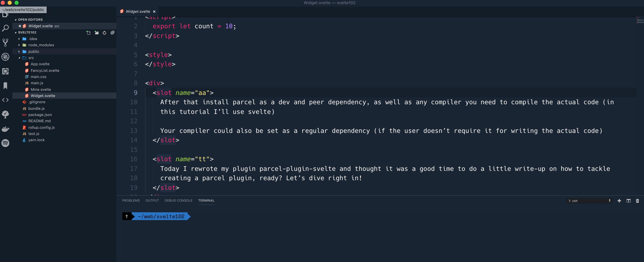Click the New File icon in explorer
Viewport: 644px width, 262px height.
(88, 33)
